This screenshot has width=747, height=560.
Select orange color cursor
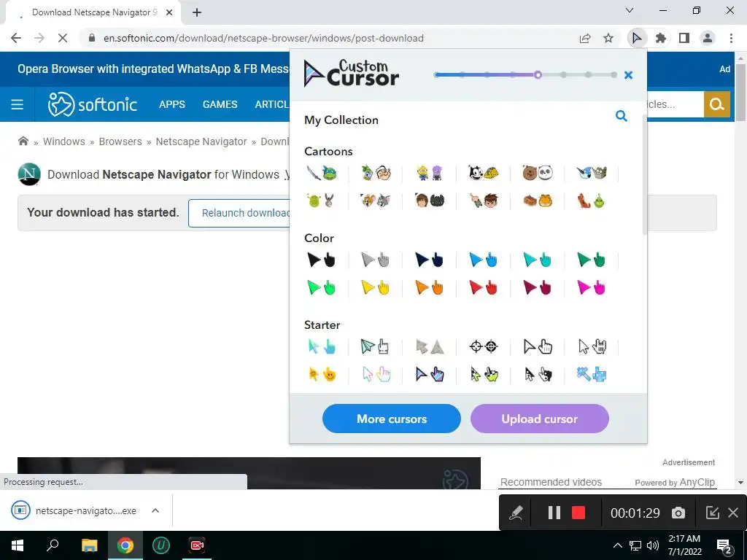tap(430, 288)
